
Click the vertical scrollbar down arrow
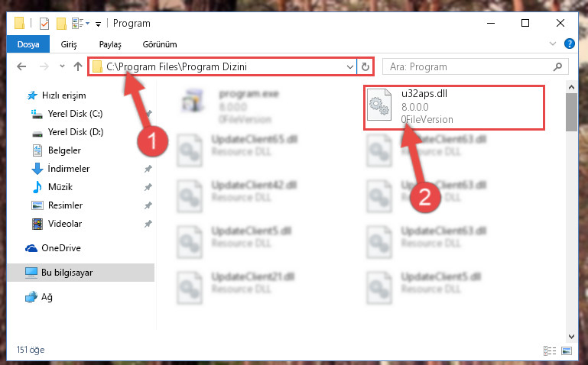pos(571,336)
